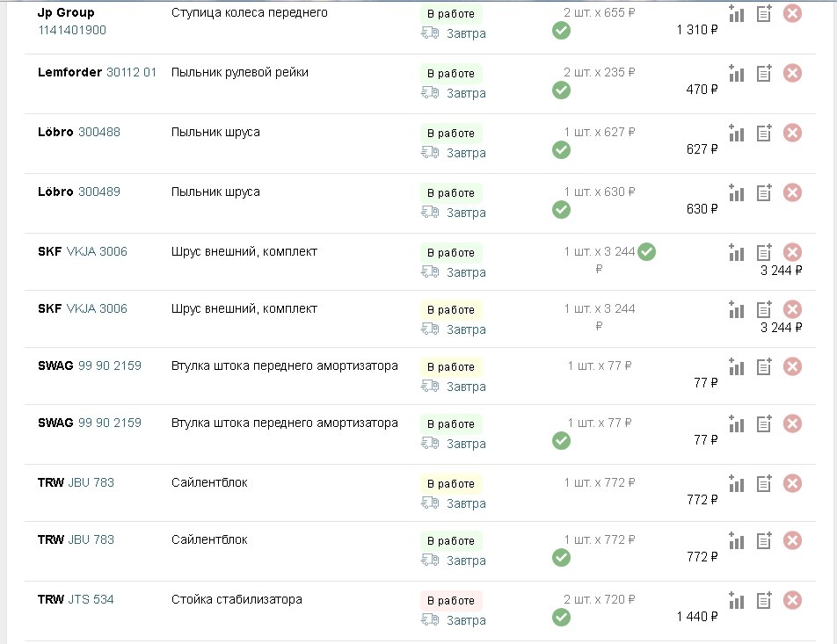Click the "Lemforder" brand name
This screenshot has width=837, height=644.
coord(70,72)
